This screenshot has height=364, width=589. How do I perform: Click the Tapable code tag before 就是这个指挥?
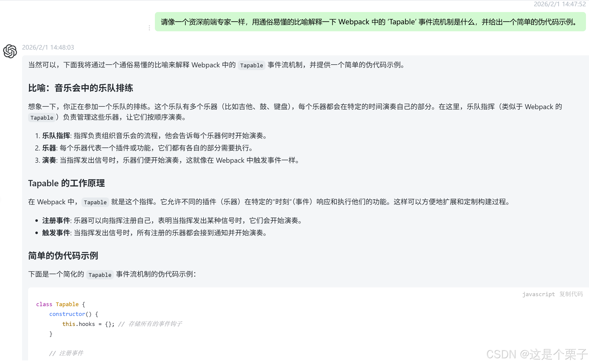click(x=95, y=202)
